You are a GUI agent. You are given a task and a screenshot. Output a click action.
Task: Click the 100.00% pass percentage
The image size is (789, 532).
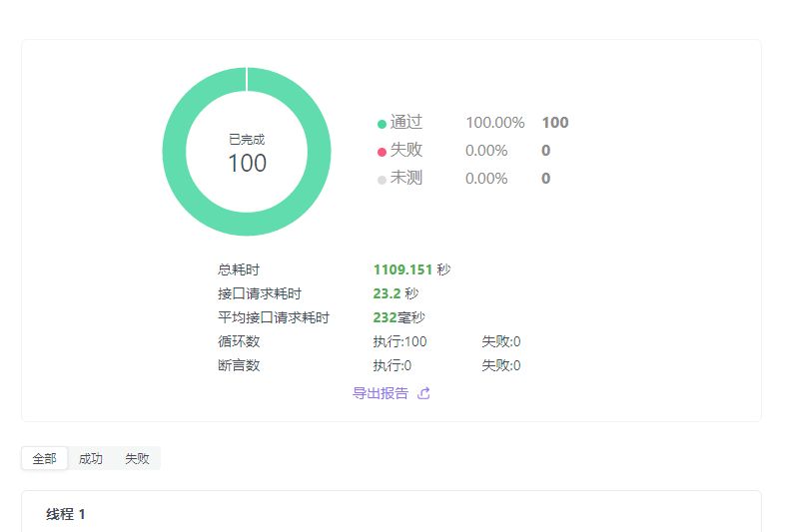[494, 123]
